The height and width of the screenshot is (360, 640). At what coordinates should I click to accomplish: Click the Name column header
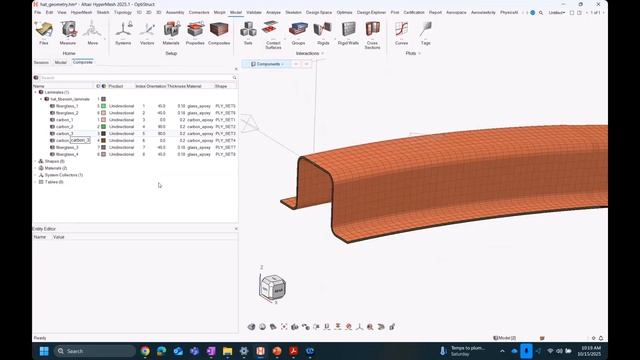point(39,86)
